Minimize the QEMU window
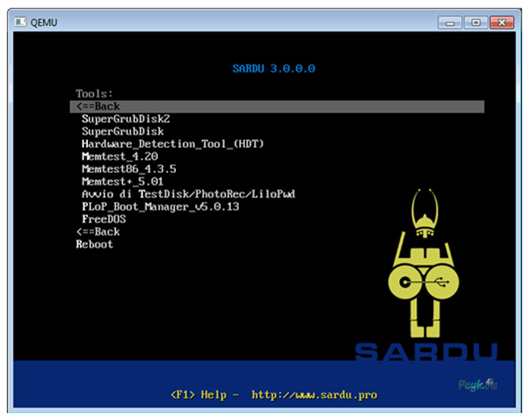Viewport: 531px width, 420px height. point(450,23)
